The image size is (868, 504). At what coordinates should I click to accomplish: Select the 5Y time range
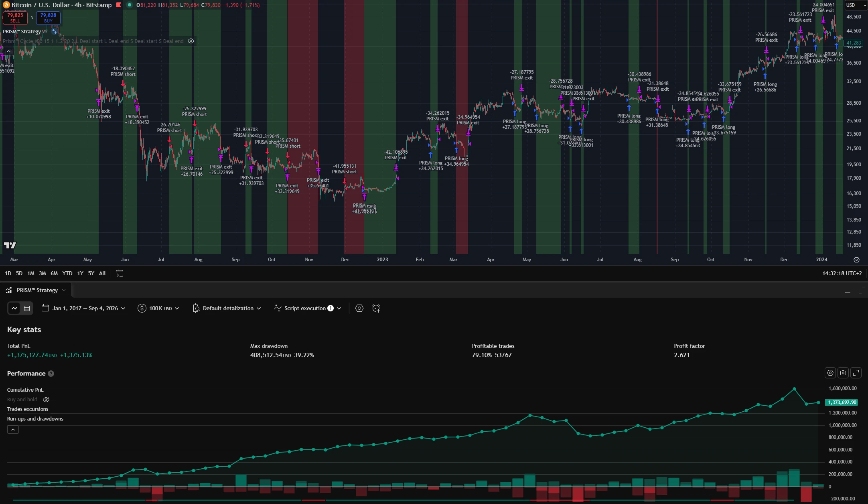click(x=91, y=273)
